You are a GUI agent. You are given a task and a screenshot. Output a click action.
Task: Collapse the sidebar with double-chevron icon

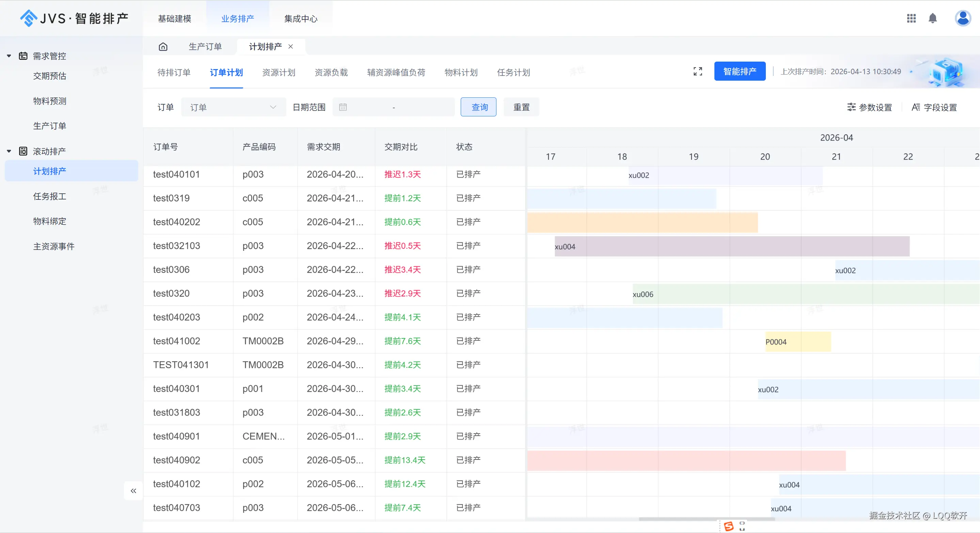[133, 491]
